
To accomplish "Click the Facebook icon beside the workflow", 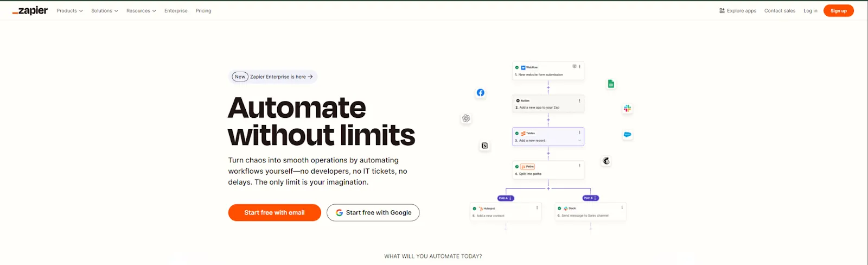I will coord(481,93).
